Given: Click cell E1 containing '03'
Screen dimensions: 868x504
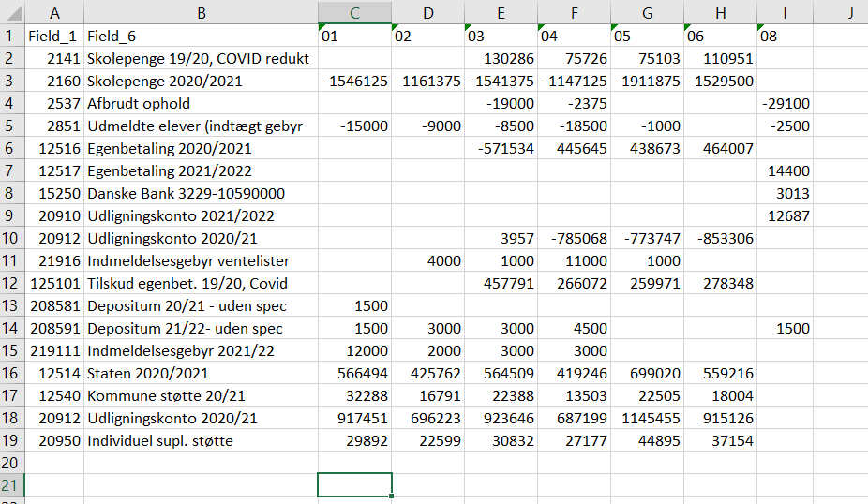Looking at the screenshot, I should [x=501, y=36].
